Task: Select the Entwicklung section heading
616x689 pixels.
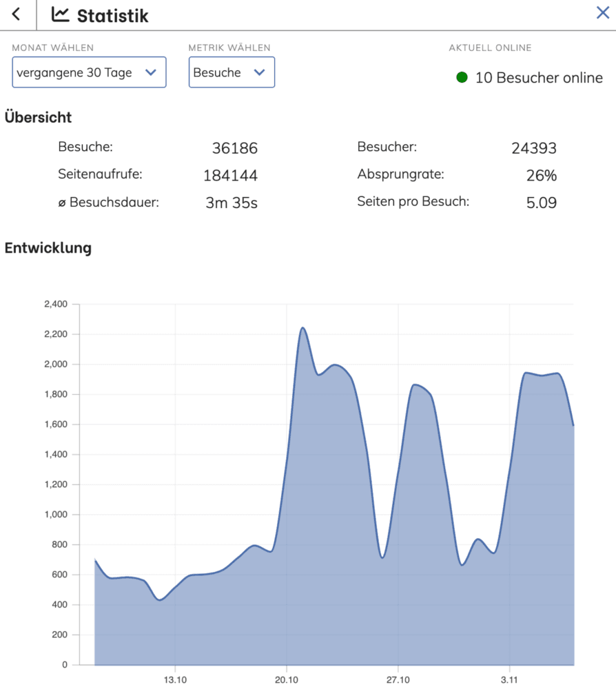Action: 48,248
